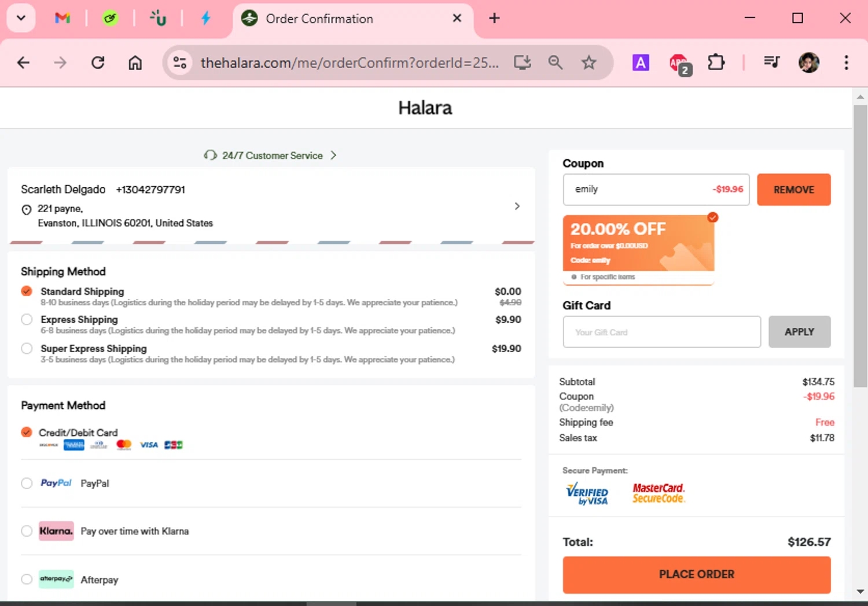Click the JCB card logo
The height and width of the screenshot is (606, 868).
coord(174,445)
